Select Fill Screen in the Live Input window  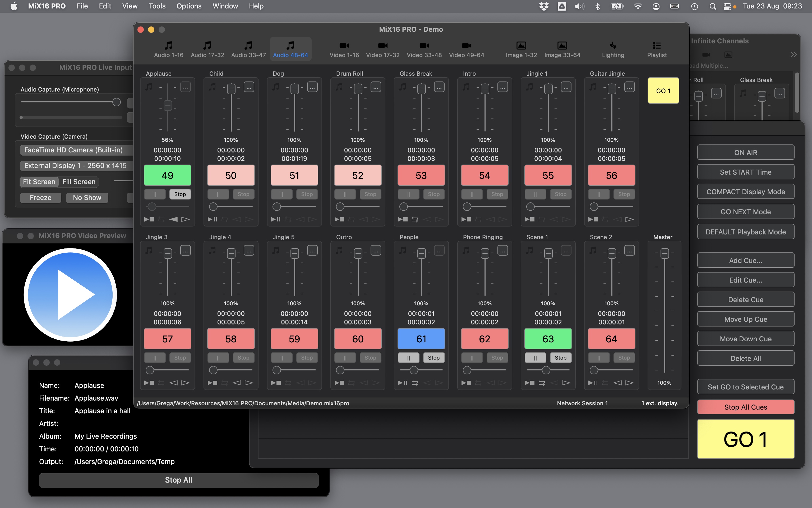pos(79,182)
